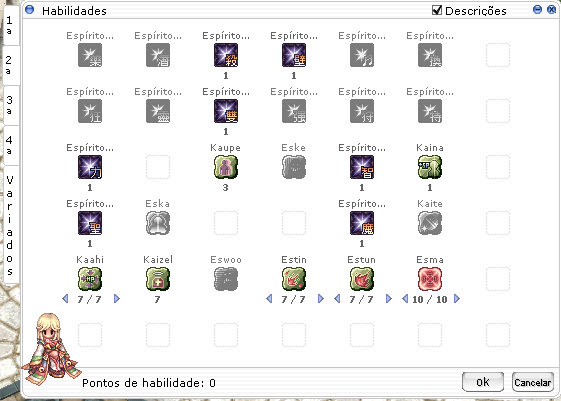Click the greyed-out Eska skill icon
561x401 pixels.
pyautogui.click(x=158, y=223)
